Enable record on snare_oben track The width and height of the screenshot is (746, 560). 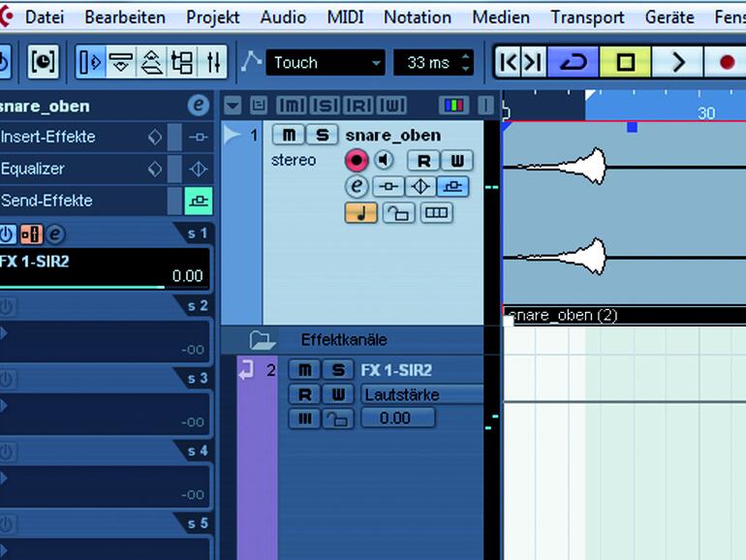[357, 160]
